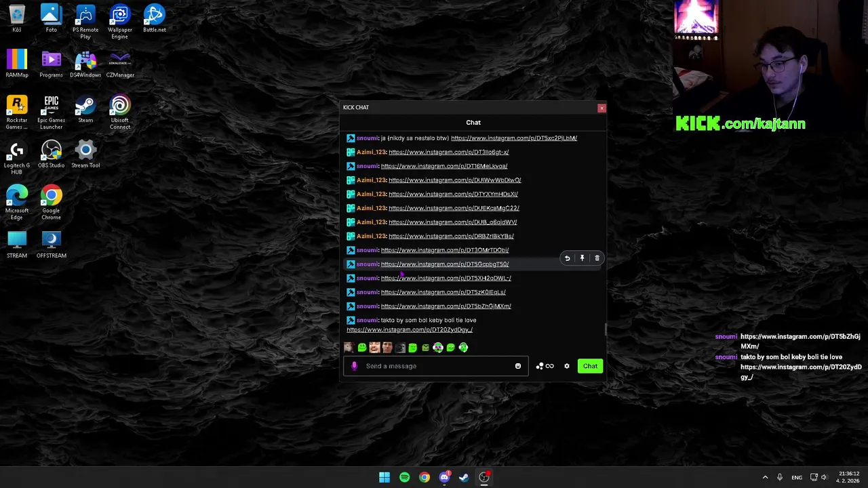868x488 pixels.
Task: Open Microsoft Edge desktop shortcut
Action: 17,203
